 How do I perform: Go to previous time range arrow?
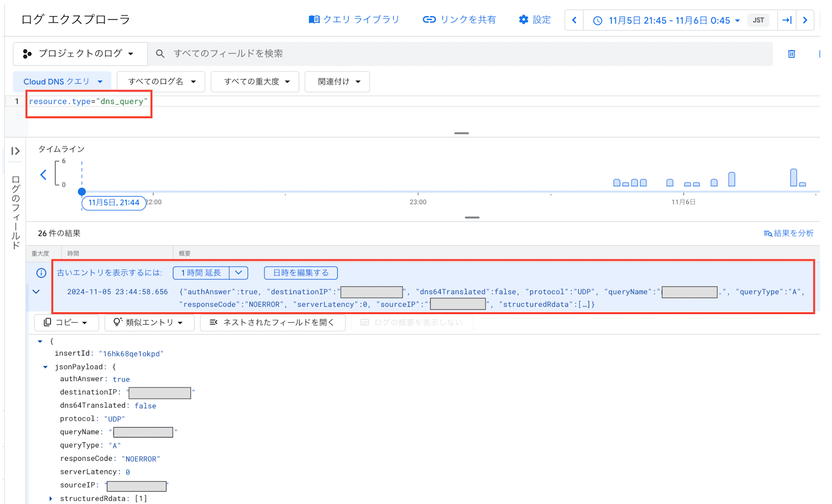coord(574,20)
